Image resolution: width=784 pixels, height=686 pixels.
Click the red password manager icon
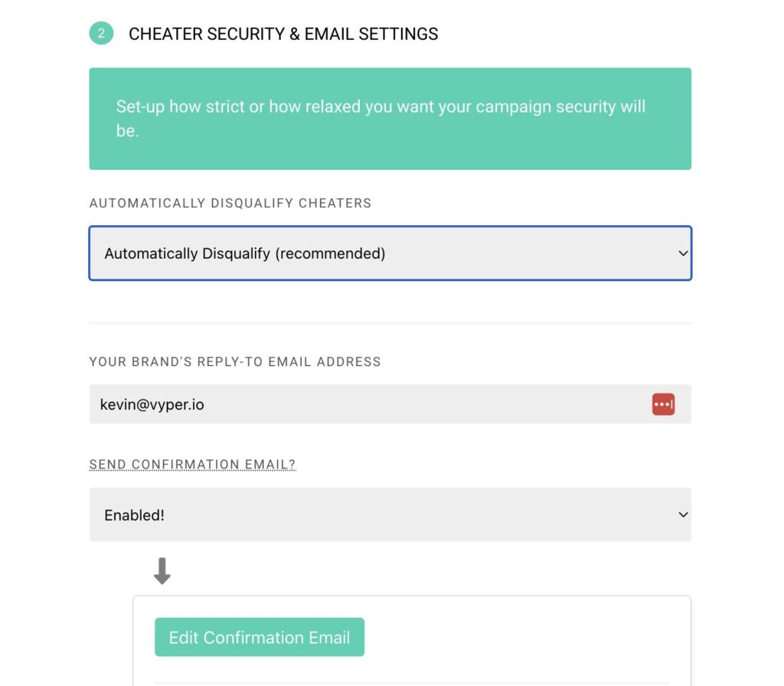(x=663, y=404)
